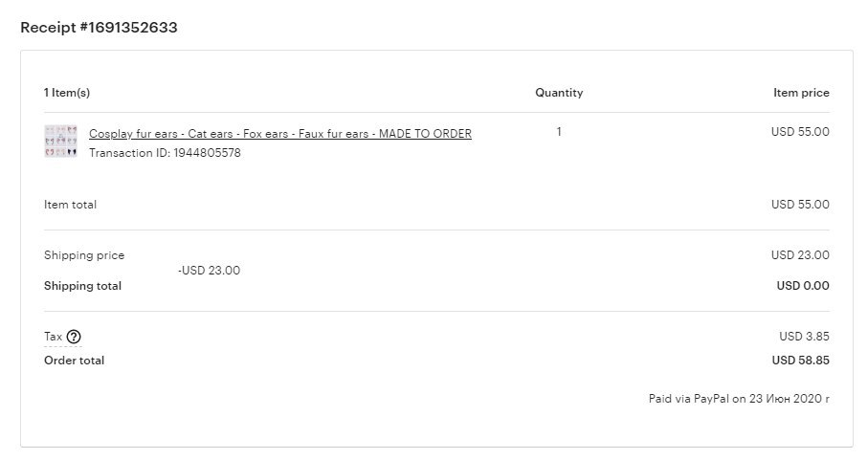Screen dimensions: 868x460
Task: Click the Tax amount USD 3.85
Action: coord(804,337)
